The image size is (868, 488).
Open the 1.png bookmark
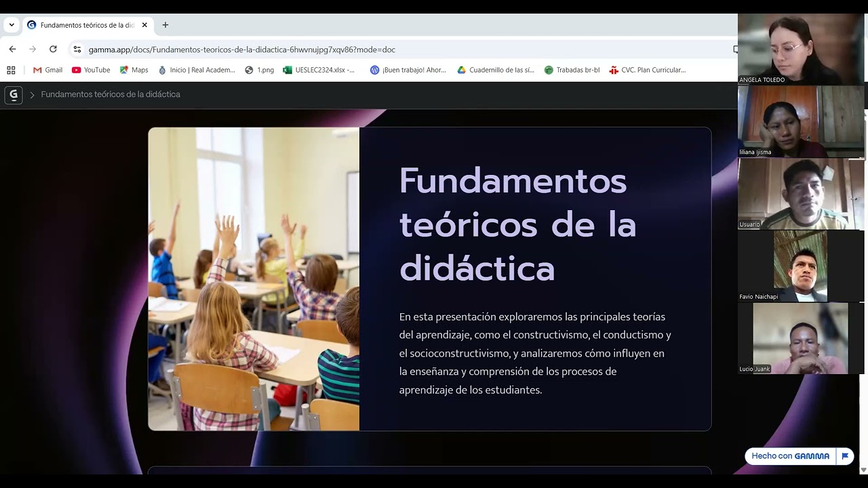pyautogui.click(x=259, y=70)
